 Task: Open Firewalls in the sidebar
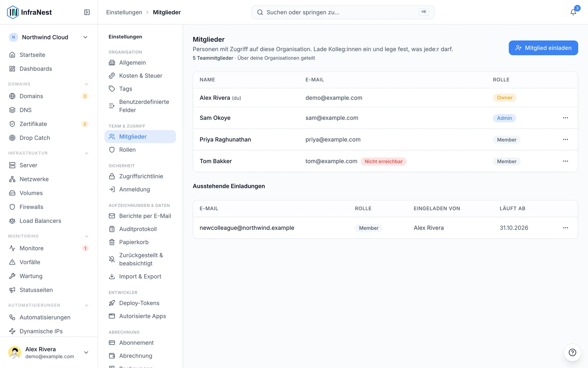tap(49, 207)
